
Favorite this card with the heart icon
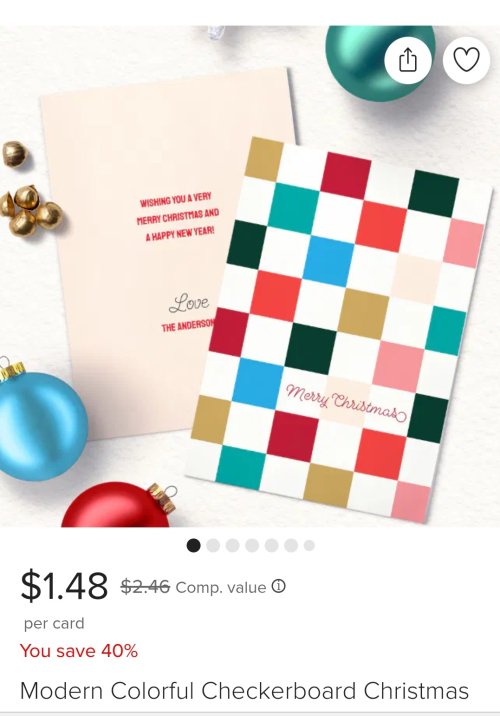point(466,60)
